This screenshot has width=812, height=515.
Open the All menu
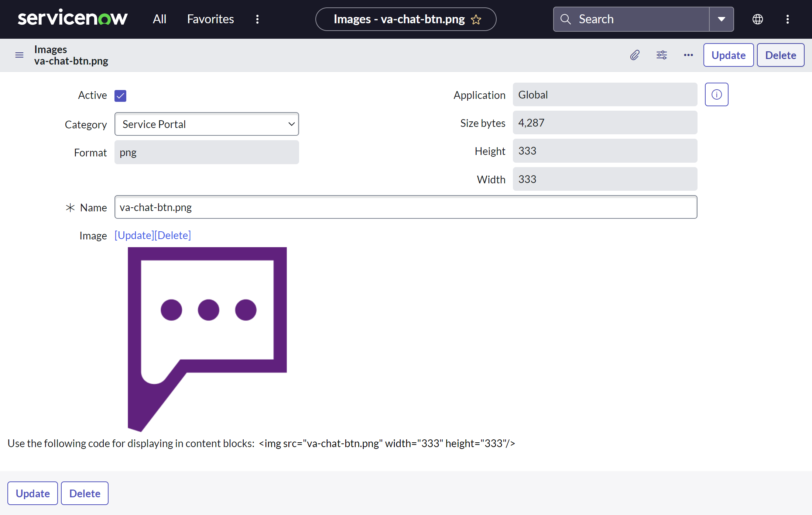tap(160, 19)
